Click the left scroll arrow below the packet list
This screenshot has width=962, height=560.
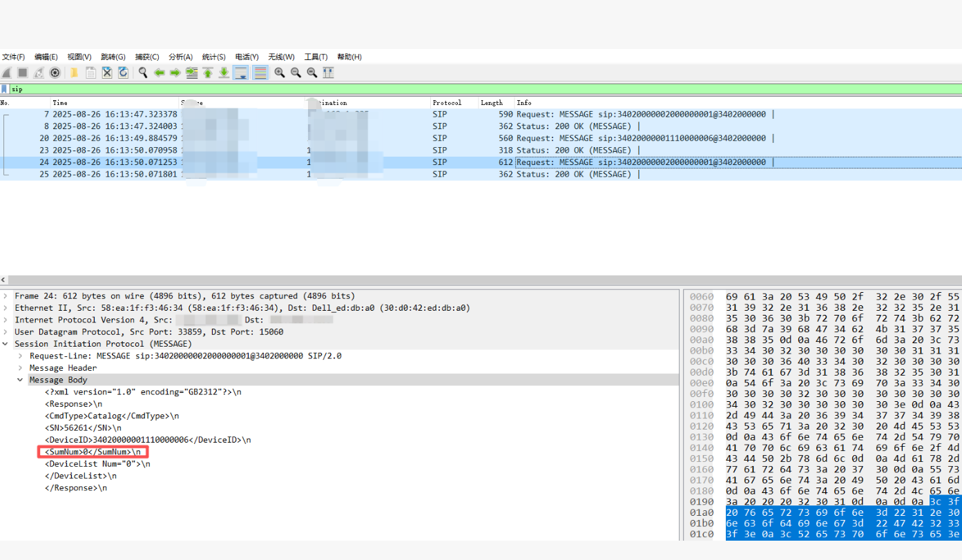click(x=3, y=280)
